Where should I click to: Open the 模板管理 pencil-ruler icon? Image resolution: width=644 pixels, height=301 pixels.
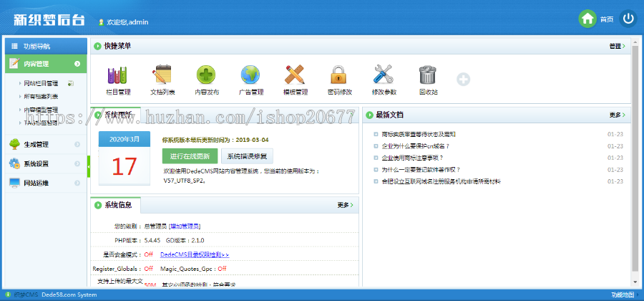[295, 75]
